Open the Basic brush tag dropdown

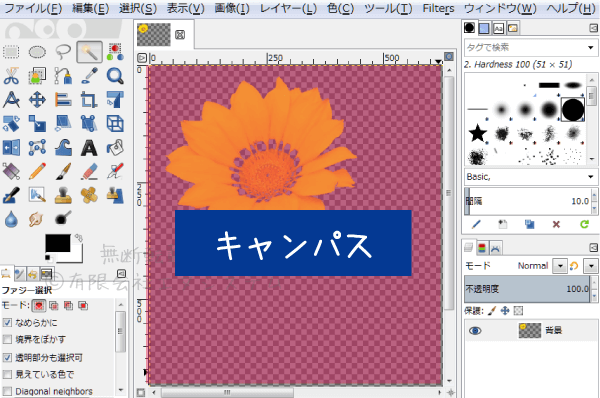pos(590,177)
